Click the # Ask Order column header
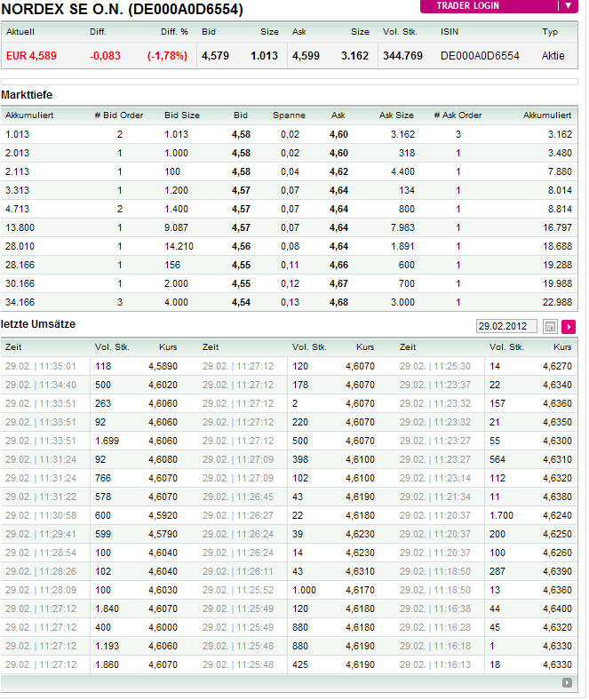 point(458,115)
